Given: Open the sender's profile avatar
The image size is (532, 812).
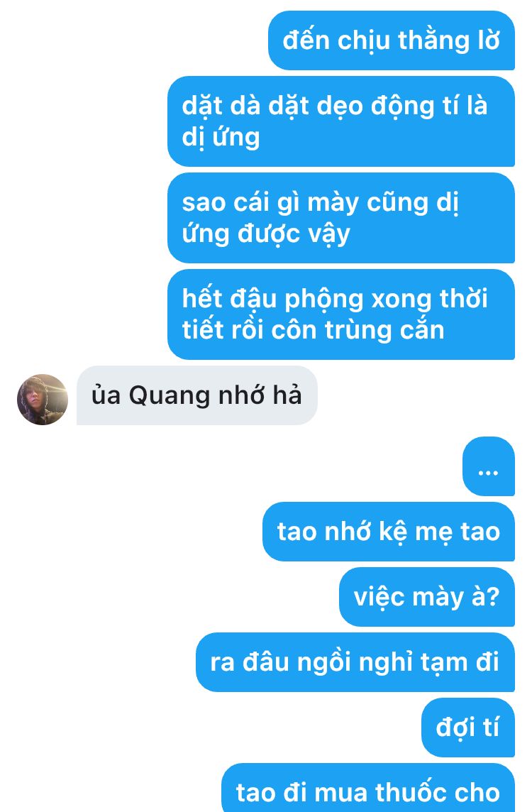Looking at the screenshot, I should (43, 400).
